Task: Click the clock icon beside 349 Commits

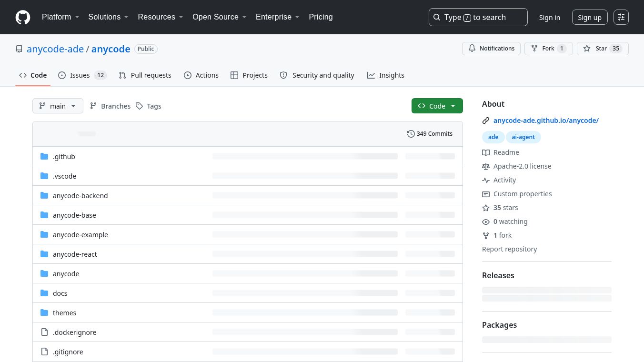Action: tap(411, 134)
